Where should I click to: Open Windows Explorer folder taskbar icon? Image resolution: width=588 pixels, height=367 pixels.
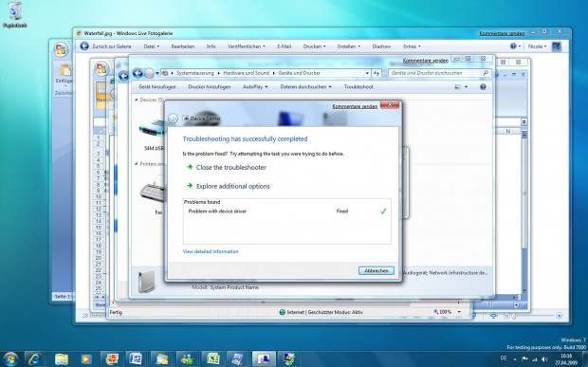(62, 359)
